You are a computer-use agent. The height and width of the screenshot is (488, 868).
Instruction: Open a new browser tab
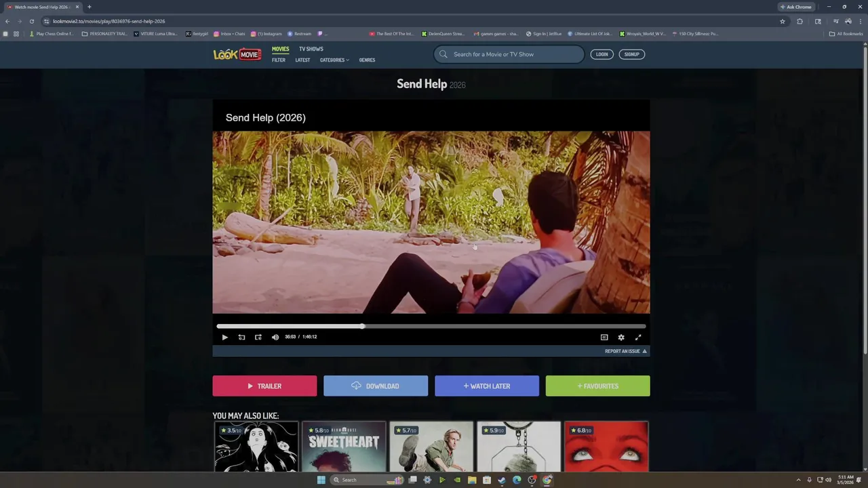click(89, 7)
